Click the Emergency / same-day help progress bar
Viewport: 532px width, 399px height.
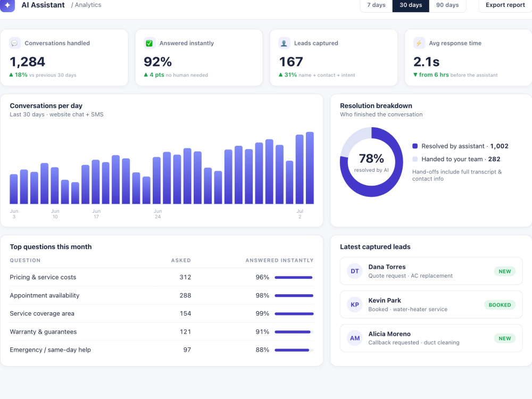(294, 350)
